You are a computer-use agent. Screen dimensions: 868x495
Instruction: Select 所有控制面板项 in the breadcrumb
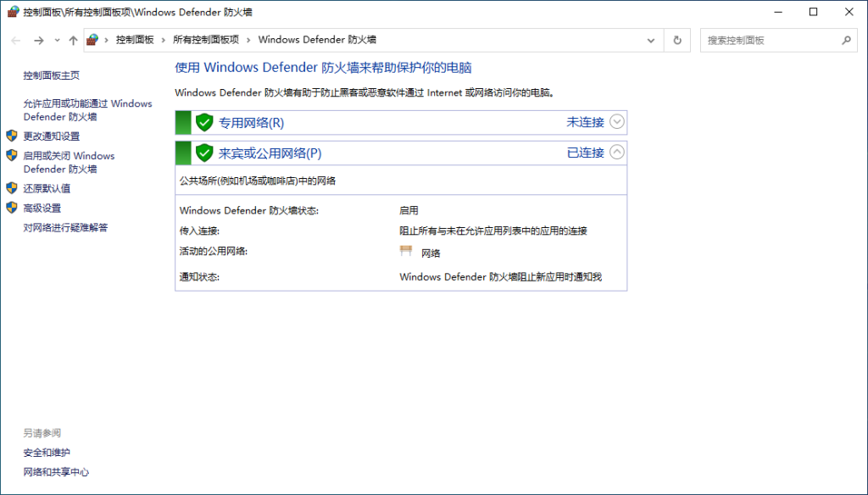204,39
